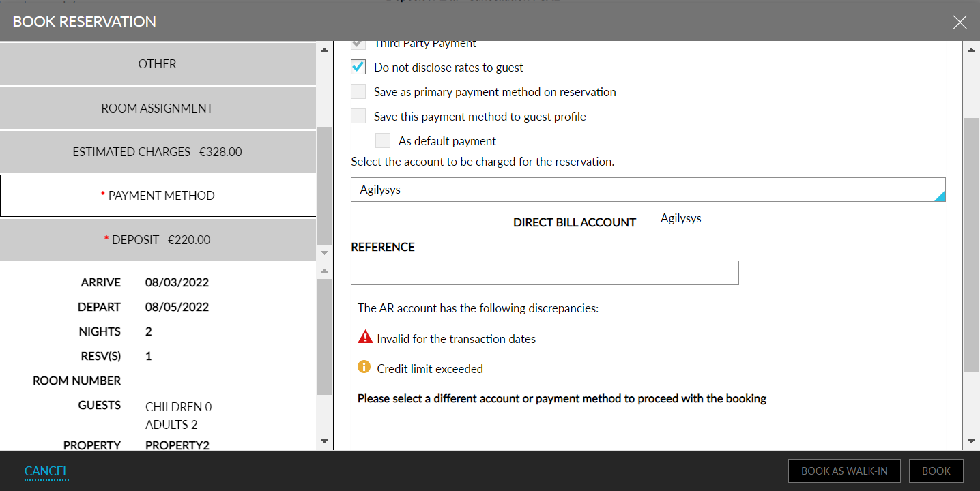Screen dimensions: 980x491
Task: Click up arrow of payment panel scrollbar
Action: (x=972, y=50)
